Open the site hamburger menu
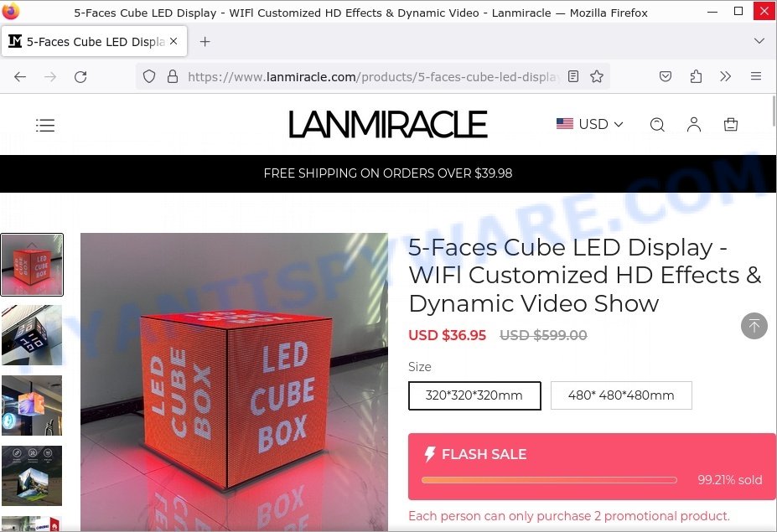The image size is (777, 532). pos(45,125)
